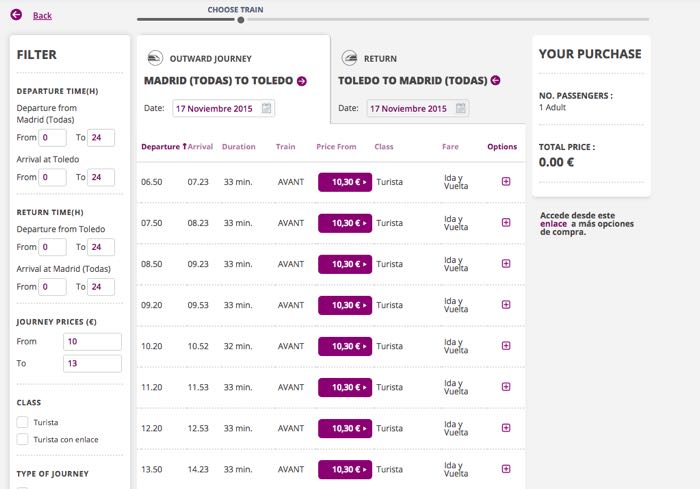Click the 10.52 arrival time
The image size is (700, 489).
point(198,346)
